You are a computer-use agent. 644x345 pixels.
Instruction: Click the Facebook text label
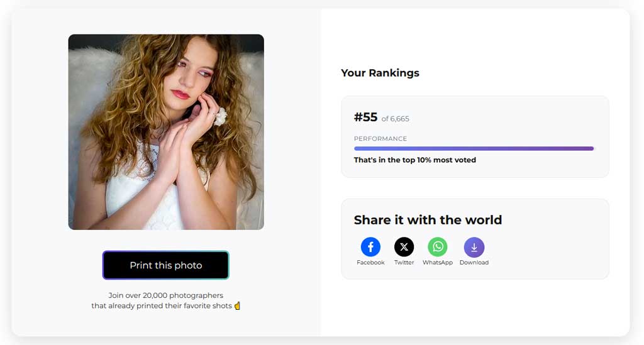[370, 263]
